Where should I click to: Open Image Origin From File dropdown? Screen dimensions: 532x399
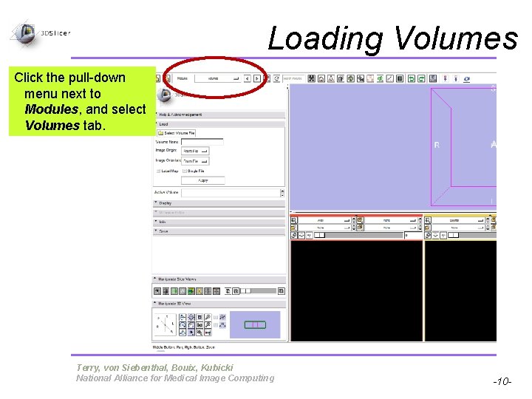pyautogui.click(x=195, y=151)
